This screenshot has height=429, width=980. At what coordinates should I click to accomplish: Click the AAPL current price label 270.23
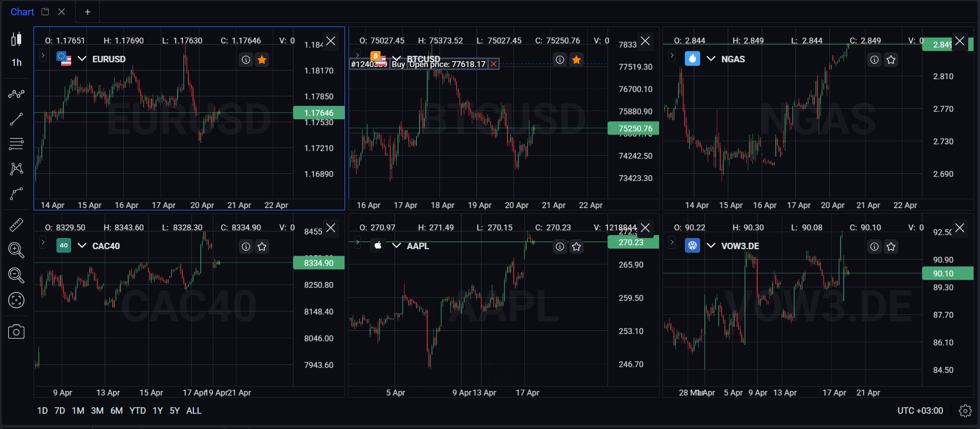point(633,242)
